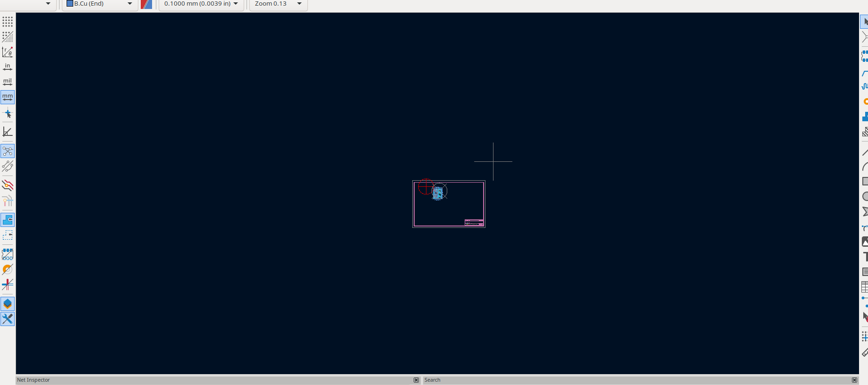Toggle vias outline display mode

8,269
